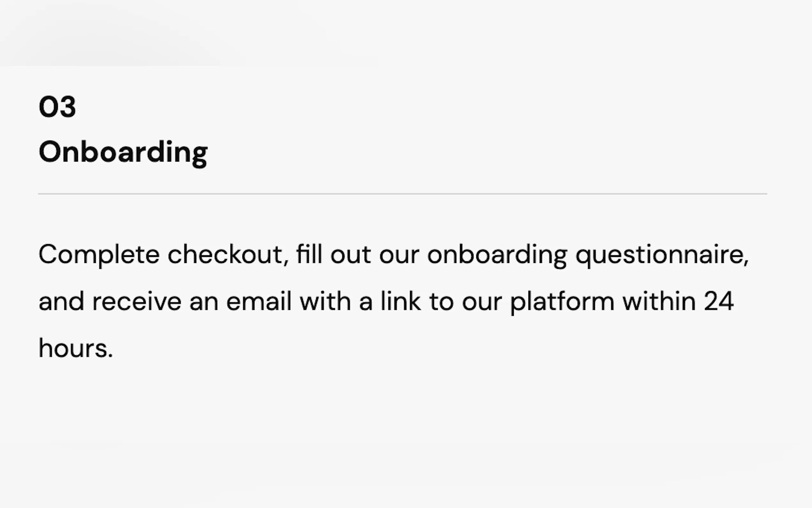
Task: Click the word "and" starting the second line
Action: [61, 301]
